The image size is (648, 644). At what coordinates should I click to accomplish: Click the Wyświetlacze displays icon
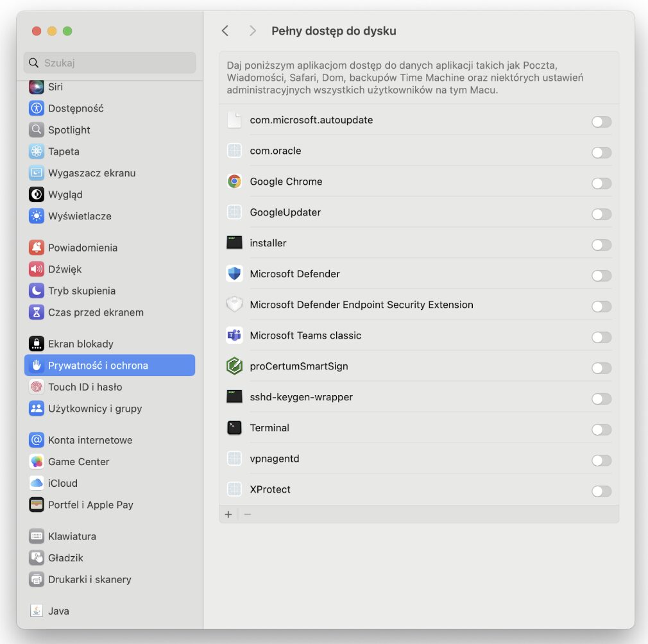coord(37,216)
